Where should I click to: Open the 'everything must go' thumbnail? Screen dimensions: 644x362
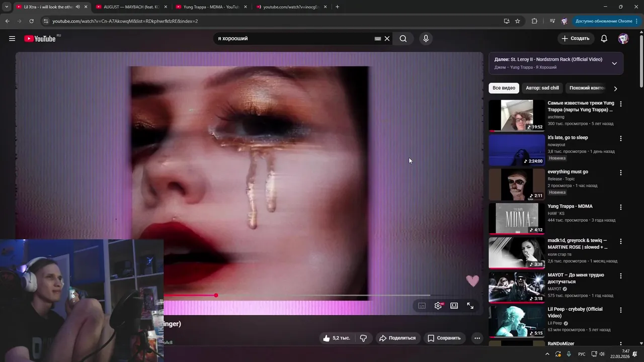(x=517, y=184)
